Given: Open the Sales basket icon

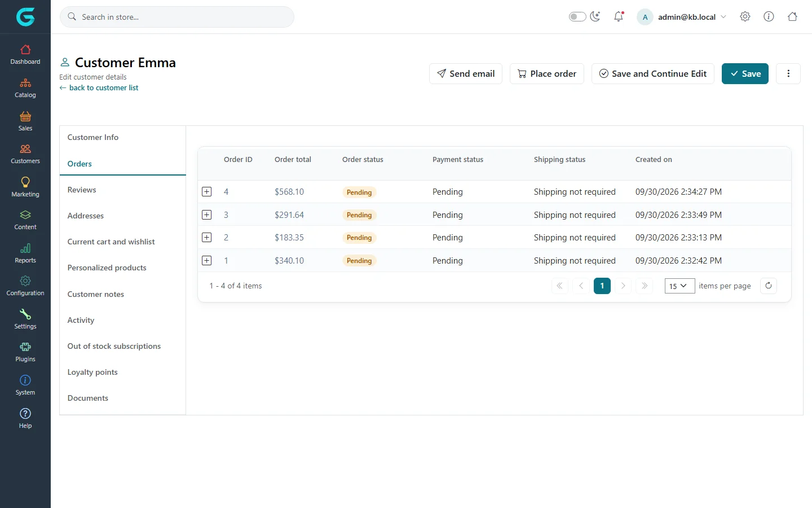Looking at the screenshot, I should [x=25, y=116].
